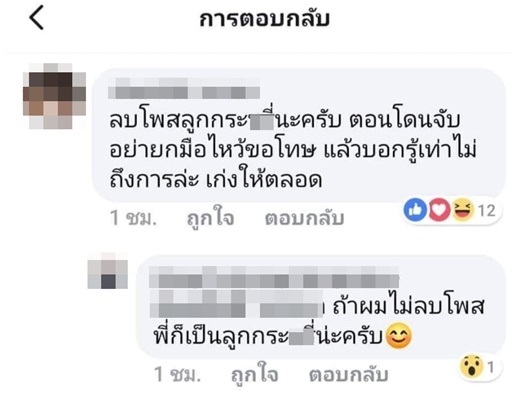The width and height of the screenshot is (513, 402).
Task: Click the red heart reaction icon
Action: click(x=439, y=210)
